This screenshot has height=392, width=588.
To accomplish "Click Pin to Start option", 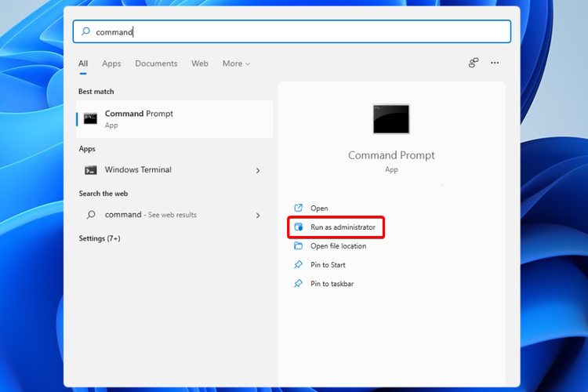I will [328, 265].
